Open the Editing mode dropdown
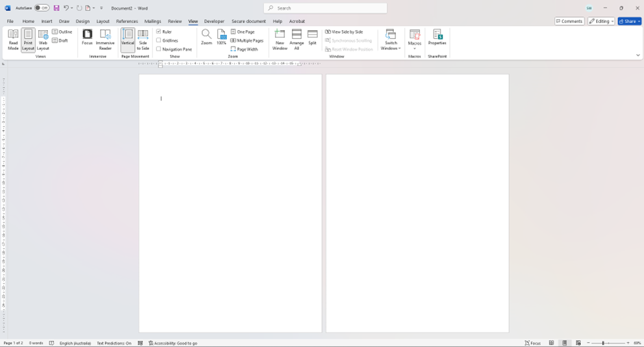 601,21
